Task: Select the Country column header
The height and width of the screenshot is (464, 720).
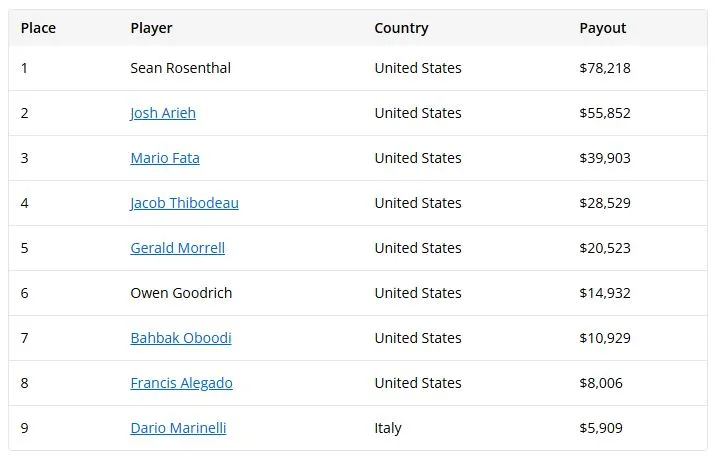Action: [x=401, y=28]
